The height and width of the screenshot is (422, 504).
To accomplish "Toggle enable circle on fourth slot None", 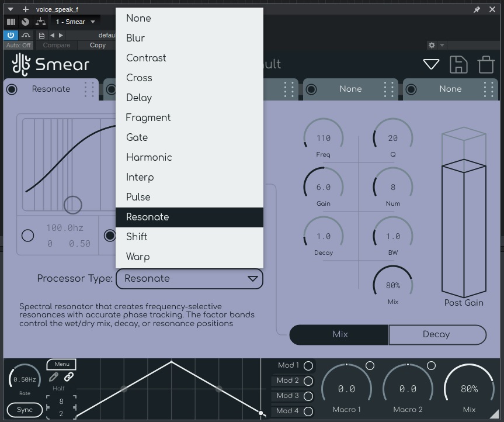I will 311,89.
